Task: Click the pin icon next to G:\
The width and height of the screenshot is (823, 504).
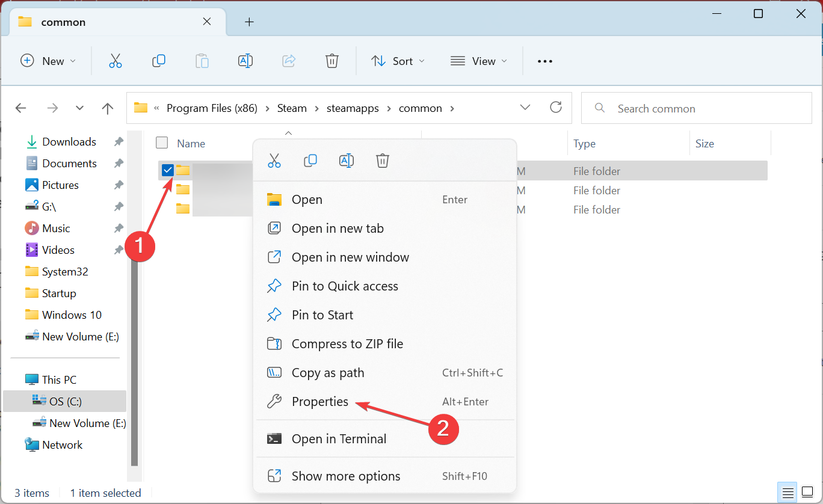Action: [119, 207]
